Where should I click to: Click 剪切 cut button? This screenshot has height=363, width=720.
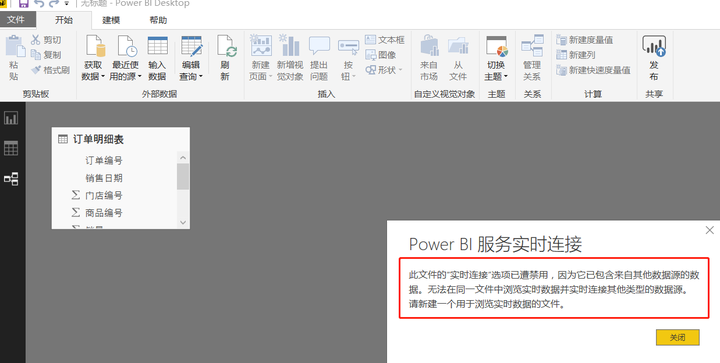(46, 40)
